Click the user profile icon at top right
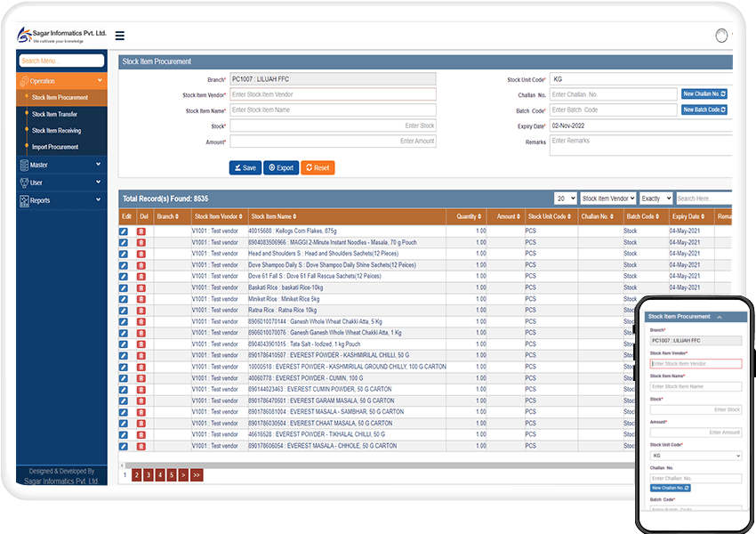The width and height of the screenshot is (756, 534). (721, 36)
